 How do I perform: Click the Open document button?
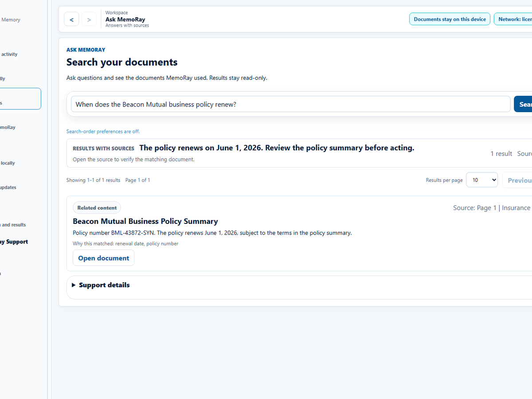pos(103,258)
